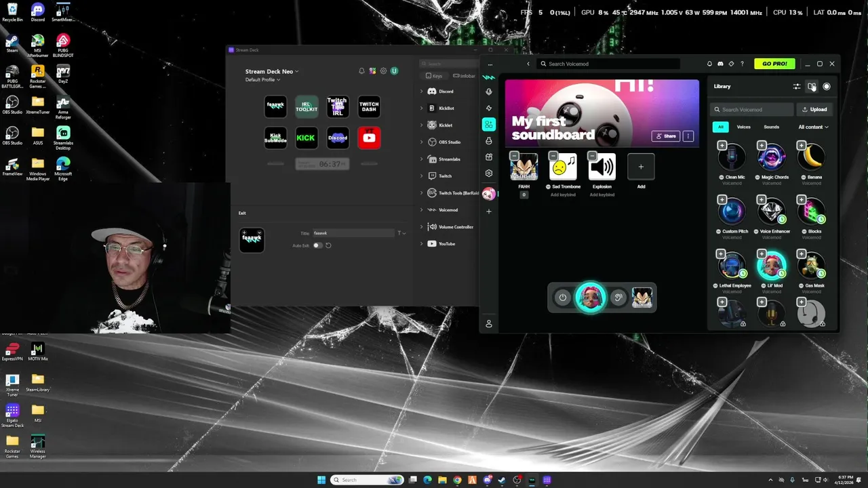Viewport: 868px width, 488px height.
Task: Open Voicemod help question mark
Action: point(742,64)
